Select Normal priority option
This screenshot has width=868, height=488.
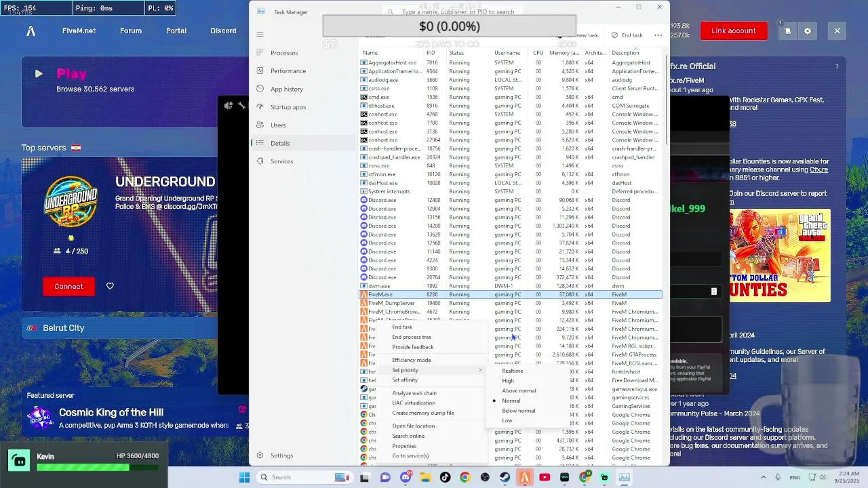coord(511,401)
